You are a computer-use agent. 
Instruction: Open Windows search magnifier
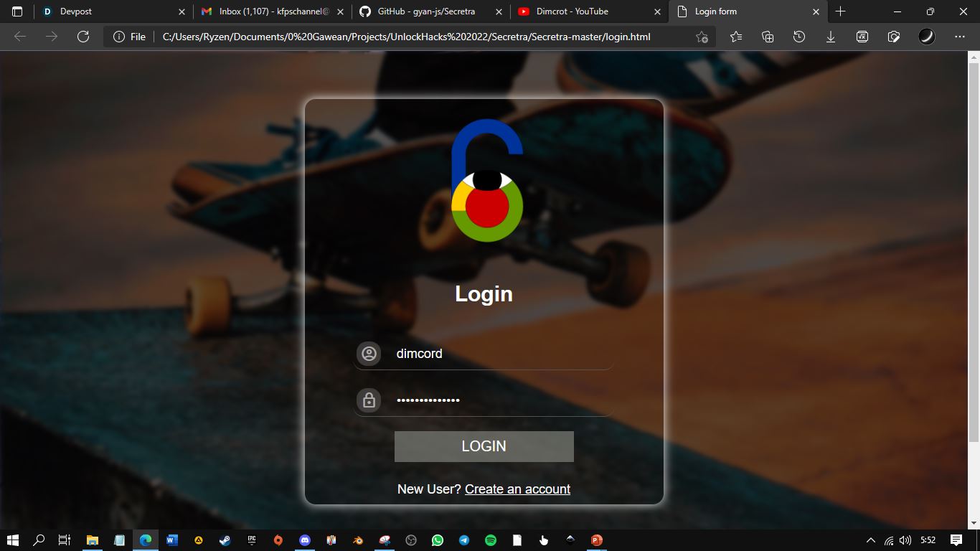pyautogui.click(x=39, y=540)
